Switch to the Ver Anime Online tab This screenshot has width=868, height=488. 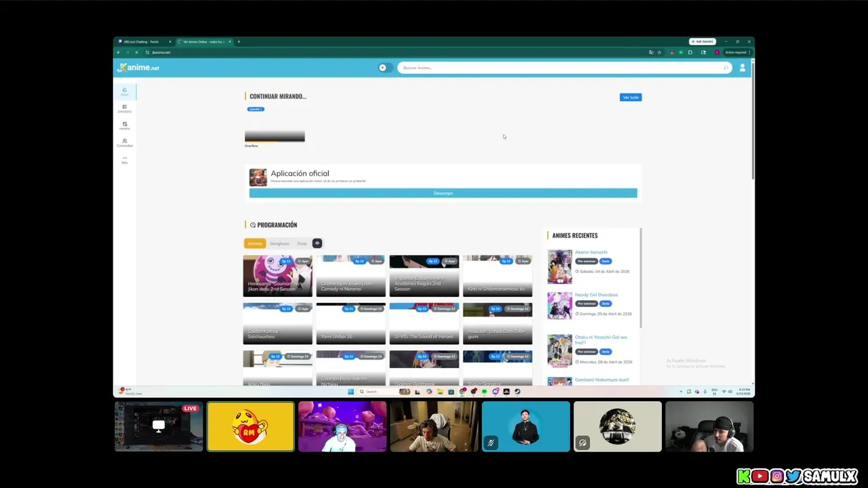click(x=203, y=42)
